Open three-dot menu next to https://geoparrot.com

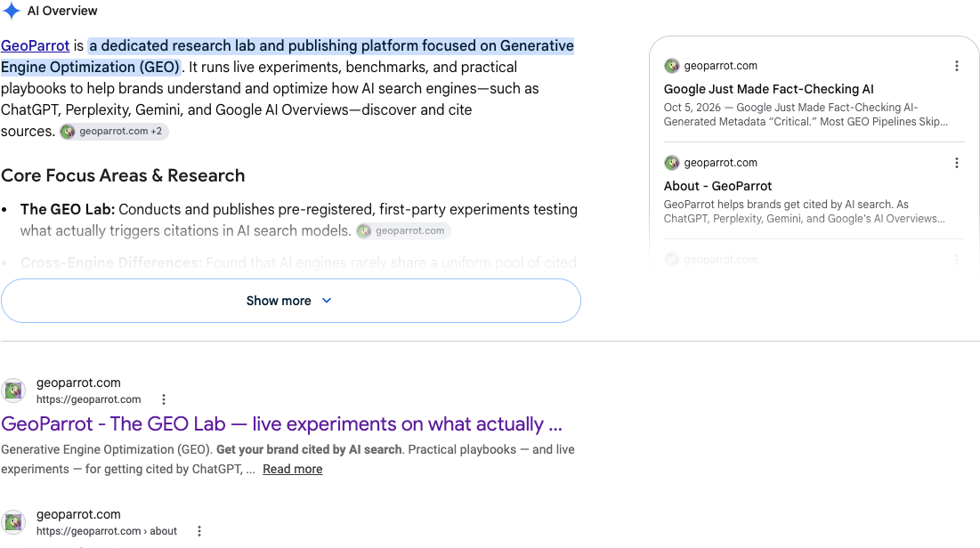164,399
